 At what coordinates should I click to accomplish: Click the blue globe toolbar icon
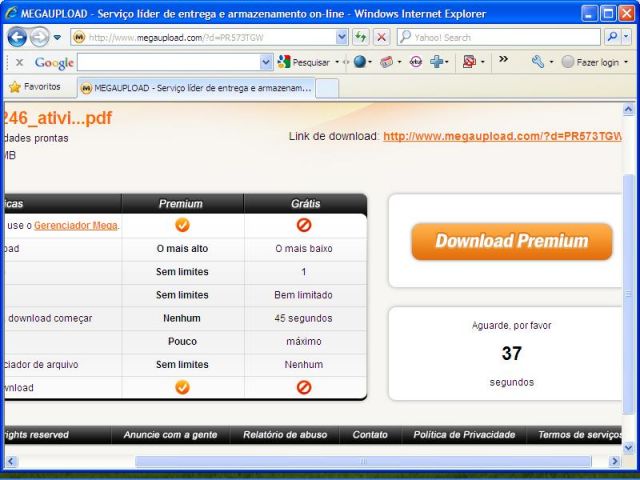360,62
